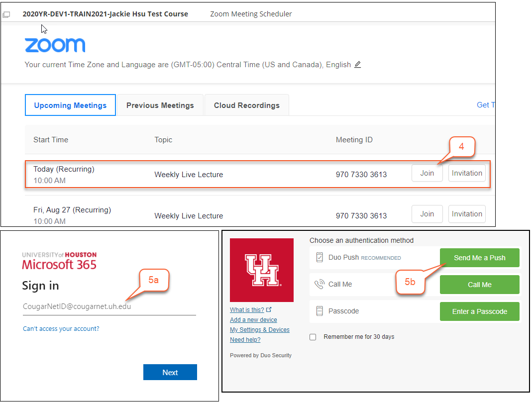This screenshot has height=403, width=532.
Task: Click Next on Microsoft sign in
Action: point(170,372)
